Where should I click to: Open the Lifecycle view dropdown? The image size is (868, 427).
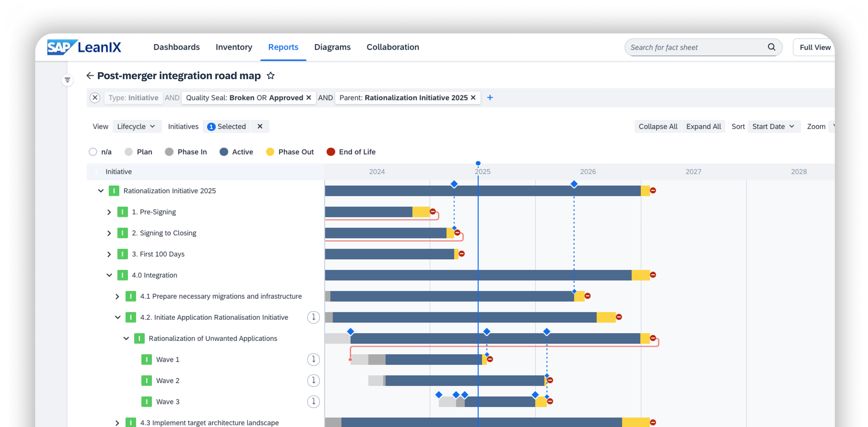click(137, 126)
